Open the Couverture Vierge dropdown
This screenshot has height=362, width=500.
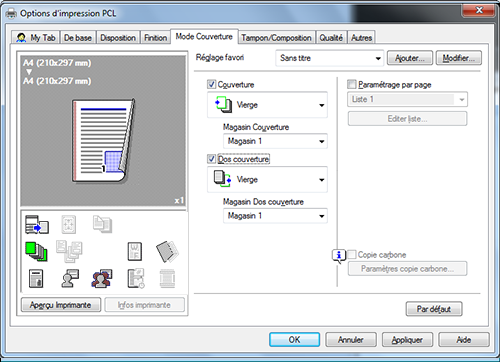pos(267,105)
